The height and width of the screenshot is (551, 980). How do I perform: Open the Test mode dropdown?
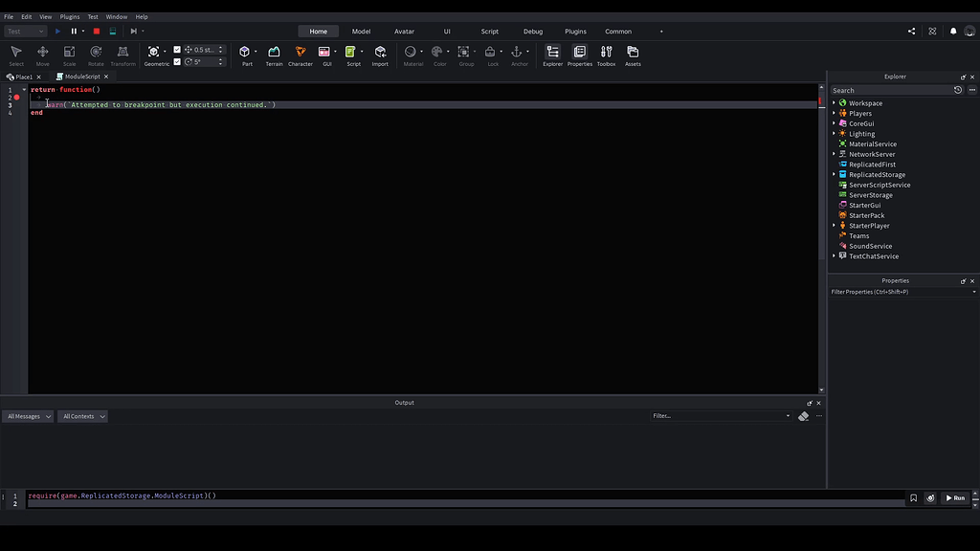click(25, 32)
